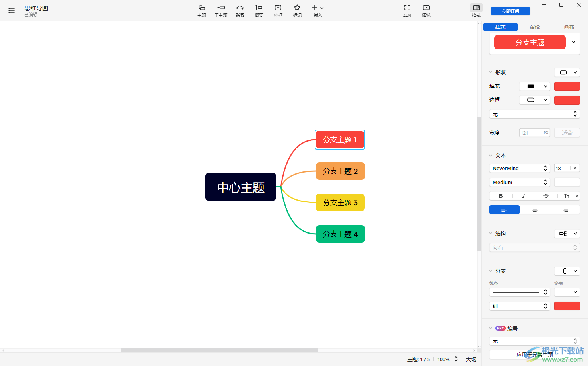Open the 100% zoom level stepper

click(x=456, y=359)
